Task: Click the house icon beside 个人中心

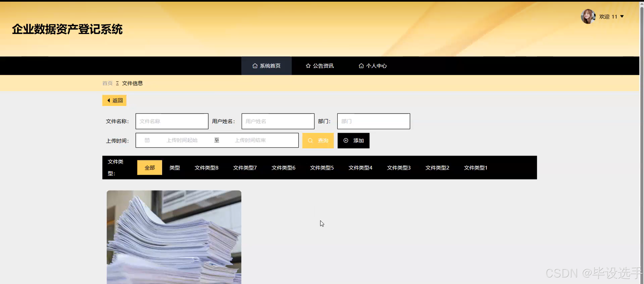Action: (x=361, y=66)
